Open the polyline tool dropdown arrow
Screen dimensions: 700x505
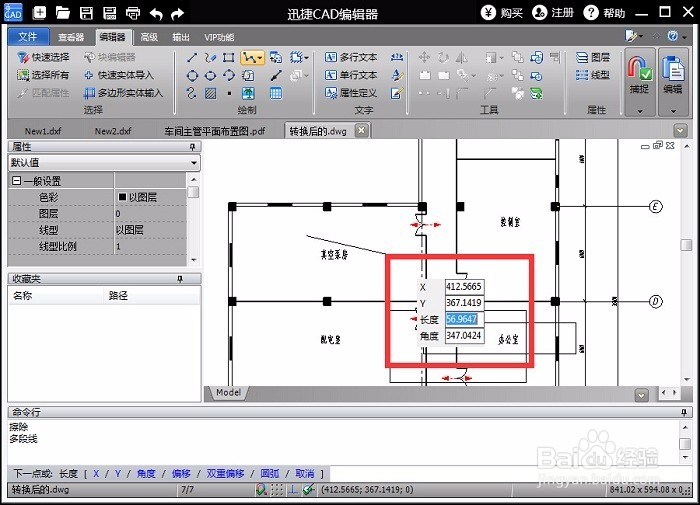pyautogui.click(x=260, y=58)
